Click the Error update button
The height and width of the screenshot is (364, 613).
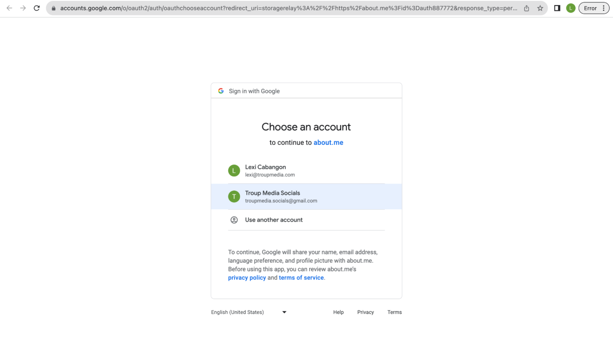[594, 8]
